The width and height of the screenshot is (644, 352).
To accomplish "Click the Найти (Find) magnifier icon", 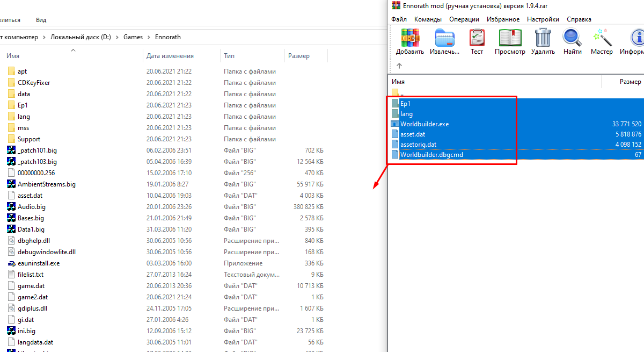I will click(573, 41).
